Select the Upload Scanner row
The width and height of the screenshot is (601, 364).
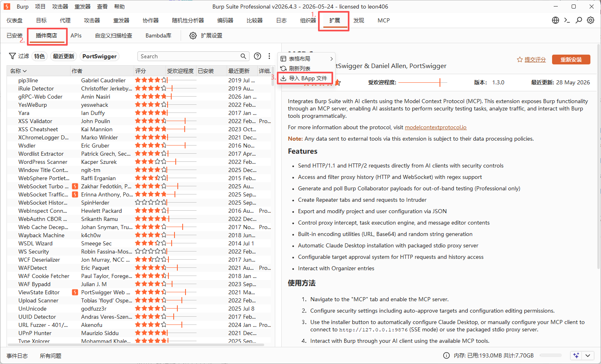tap(139, 300)
